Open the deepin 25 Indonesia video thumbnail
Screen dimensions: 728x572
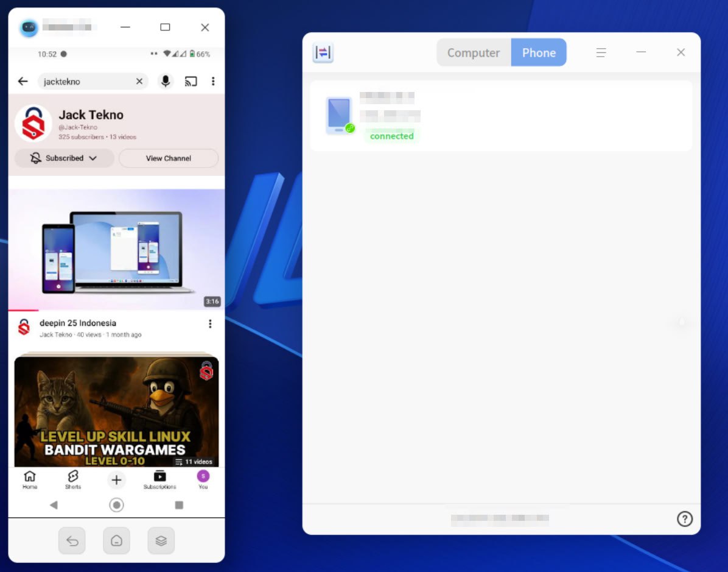pos(116,250)
